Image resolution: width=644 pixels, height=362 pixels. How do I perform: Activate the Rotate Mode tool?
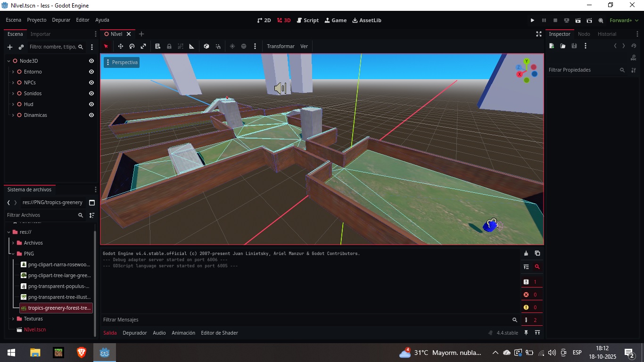point(132,46)
